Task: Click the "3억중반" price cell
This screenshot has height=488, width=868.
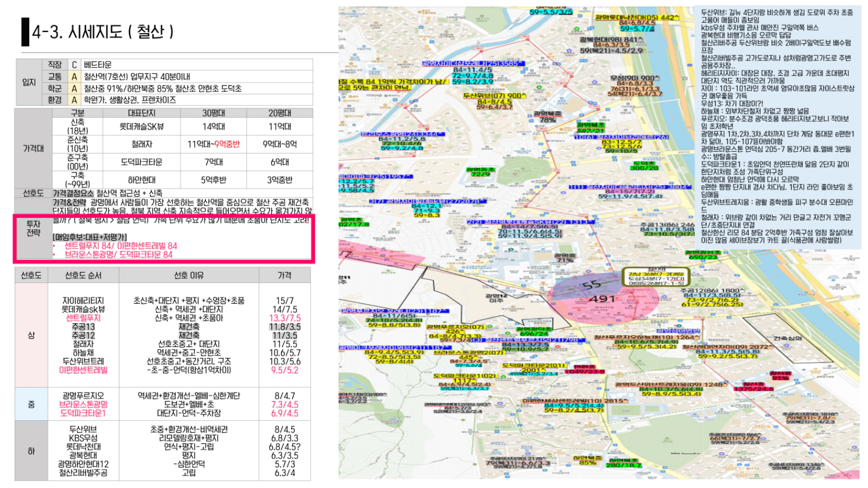Action: pyautogui.click(x=280, y=180)
